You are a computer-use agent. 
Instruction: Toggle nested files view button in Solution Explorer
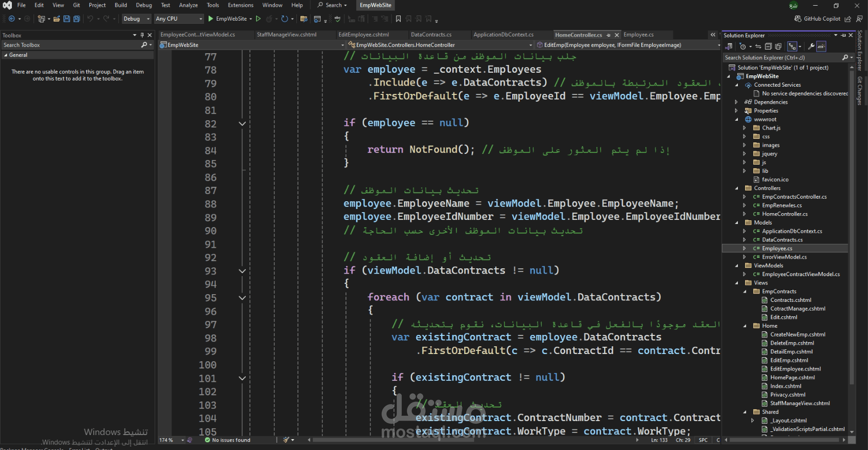(x=792, y=46)
